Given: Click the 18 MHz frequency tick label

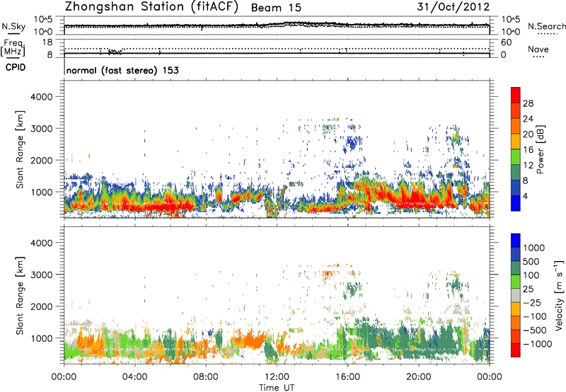Looking at the screenshot, I should click(47, 42).
